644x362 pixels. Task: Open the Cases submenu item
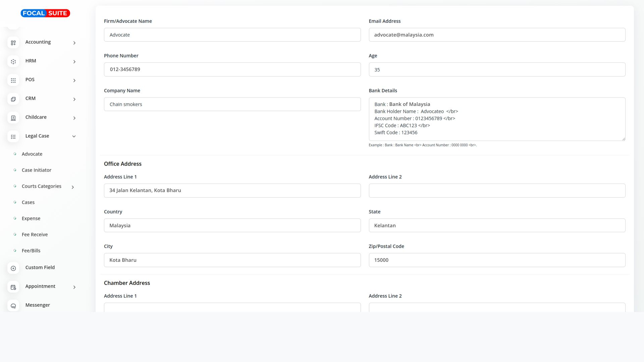tap(28, 202)
